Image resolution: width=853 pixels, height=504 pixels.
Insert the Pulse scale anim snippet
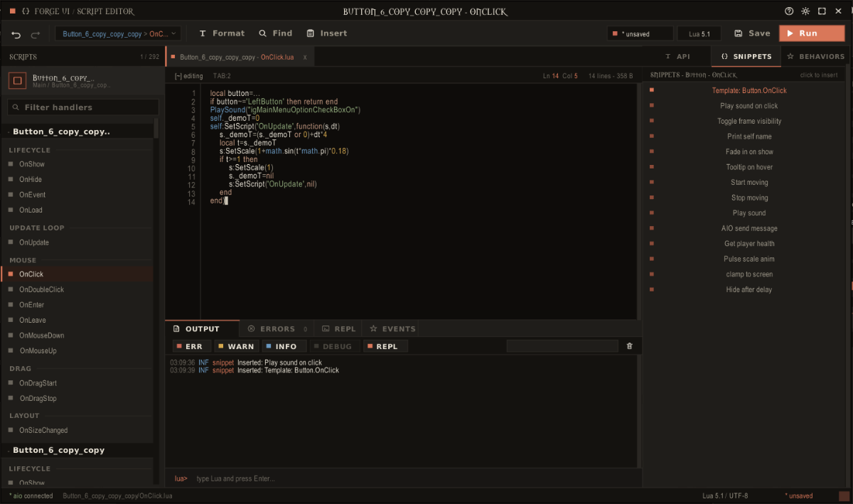(x=746, y=259)
